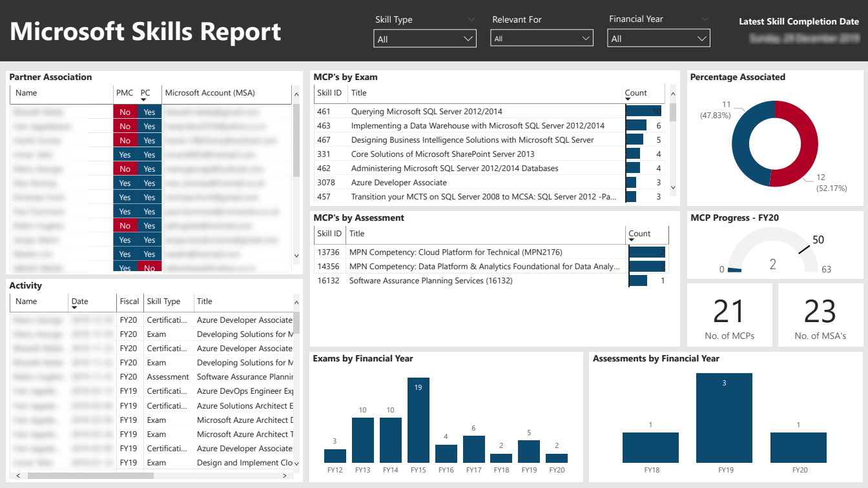
Task: Open the Skill Type slicer dropdown
Action: click(425, 39)
